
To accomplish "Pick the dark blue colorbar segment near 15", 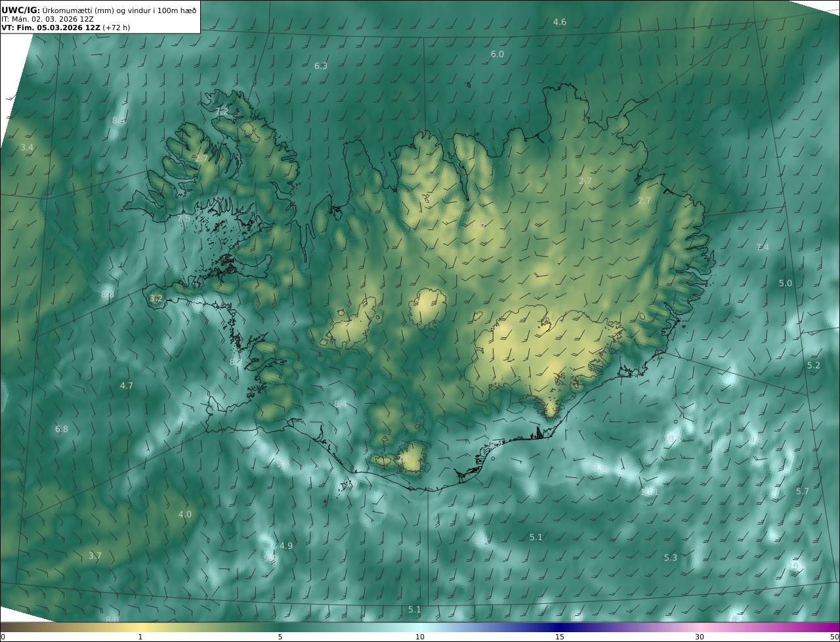I will [560, 627].
